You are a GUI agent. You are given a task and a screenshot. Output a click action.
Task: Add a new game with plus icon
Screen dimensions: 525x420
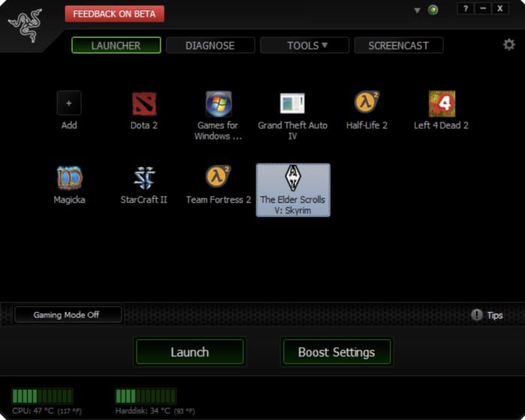[x=69, y=103]
